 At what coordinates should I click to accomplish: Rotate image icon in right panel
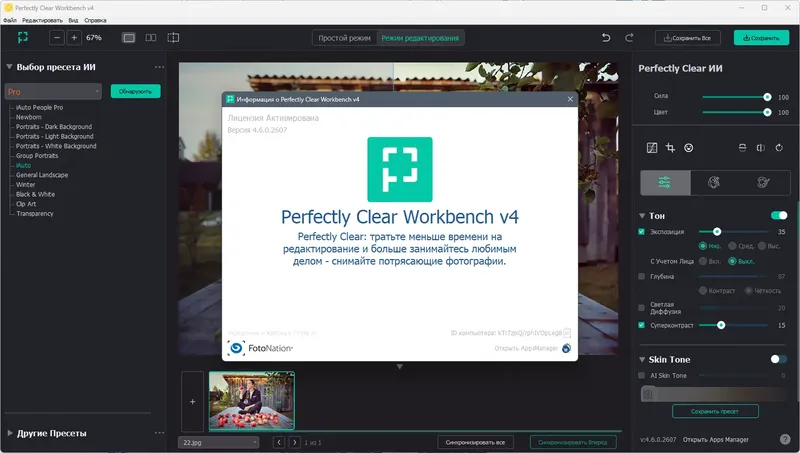pyautogui.click(x=779, y=148)
